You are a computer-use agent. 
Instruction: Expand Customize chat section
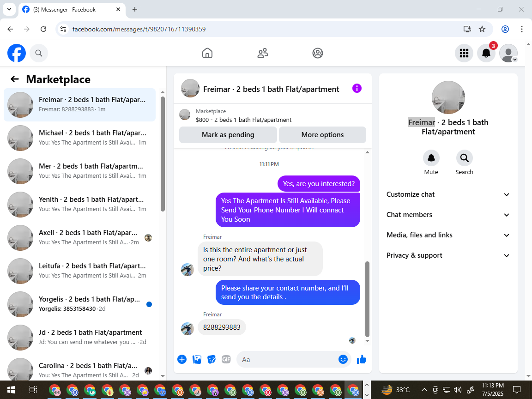click(x=448, y=194)
